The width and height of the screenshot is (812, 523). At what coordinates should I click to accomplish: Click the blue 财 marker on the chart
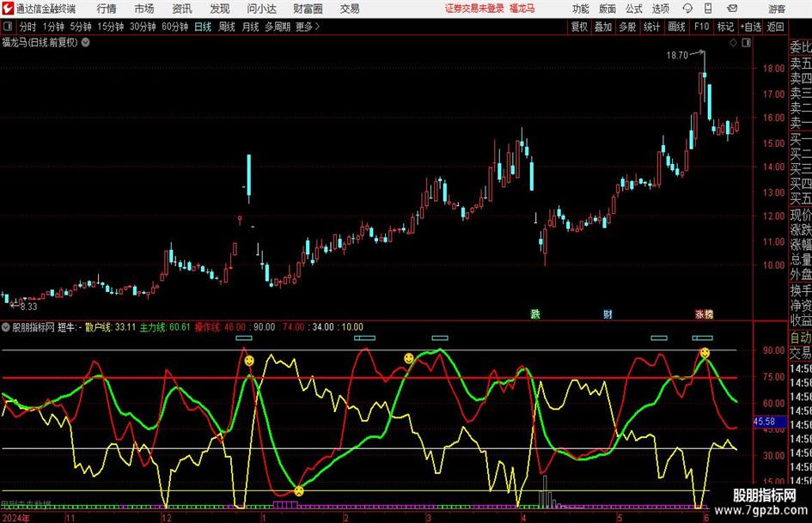[x=608, y=313]
